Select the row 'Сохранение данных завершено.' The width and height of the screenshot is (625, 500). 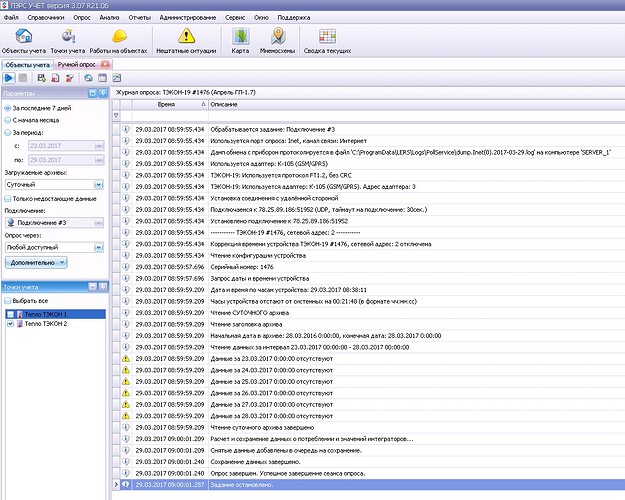coord(369,462)
